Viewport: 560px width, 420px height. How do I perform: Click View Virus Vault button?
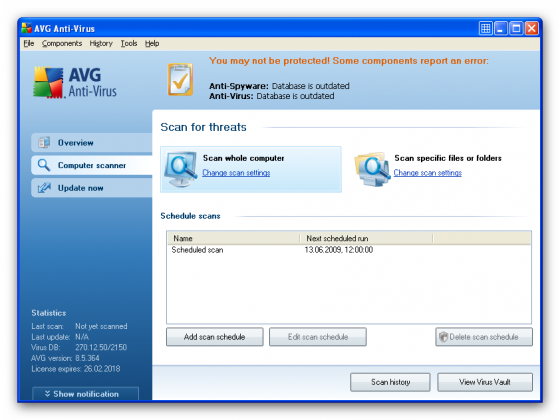point(485,382)
